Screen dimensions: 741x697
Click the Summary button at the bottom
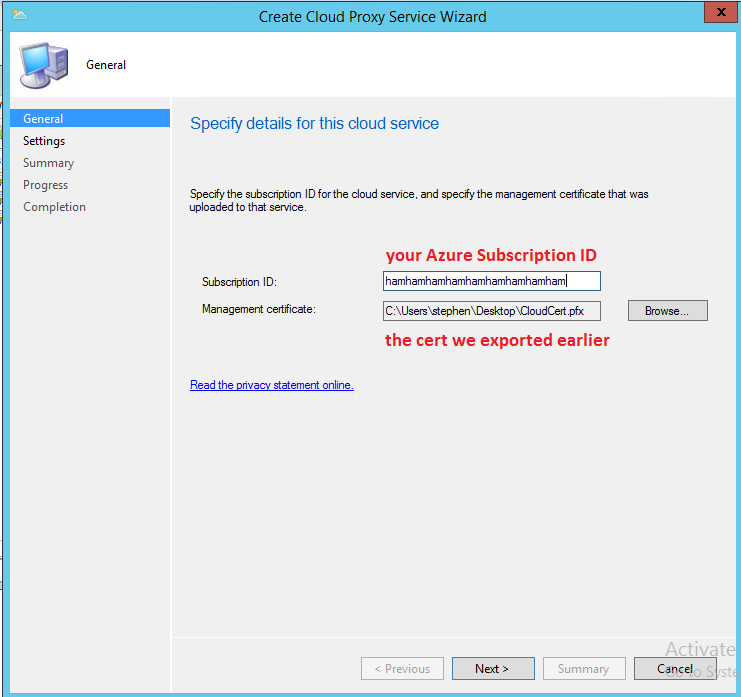[584, 669]
